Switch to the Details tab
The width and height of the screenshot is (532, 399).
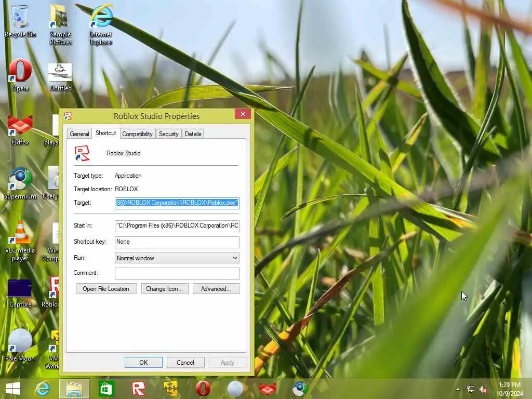[193, 134]
